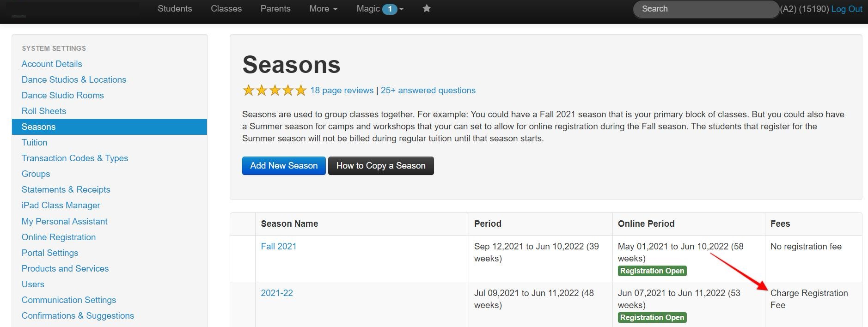Click the star favorites icon in navbar
The image size is (868, 327).
pyautogui.click(x=427, y=9)
